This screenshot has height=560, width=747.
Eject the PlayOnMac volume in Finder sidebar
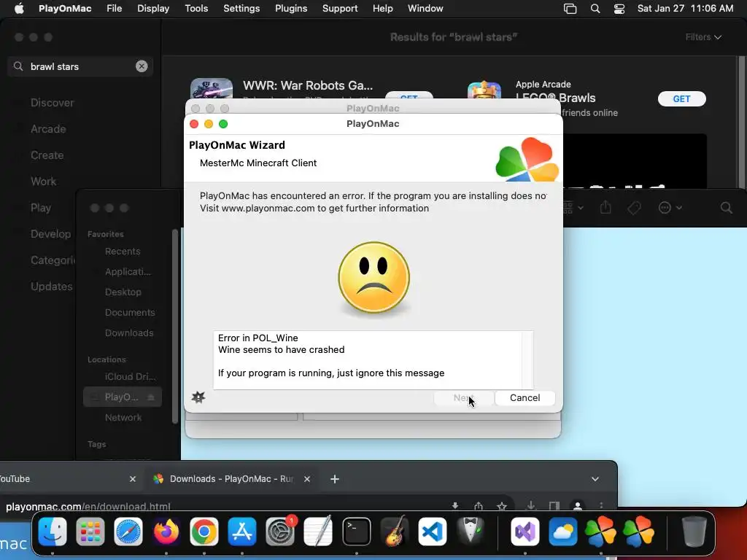pos(150,397)
